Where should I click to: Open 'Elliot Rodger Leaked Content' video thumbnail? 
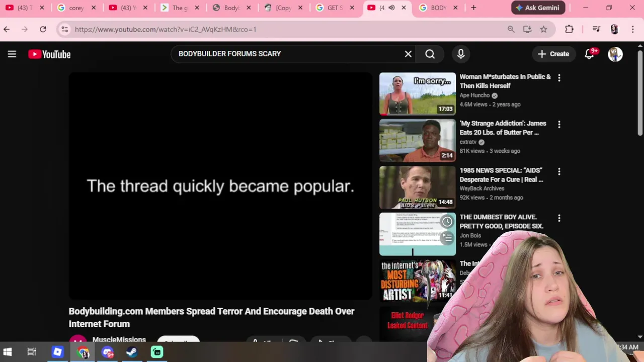tap(408, 323)
